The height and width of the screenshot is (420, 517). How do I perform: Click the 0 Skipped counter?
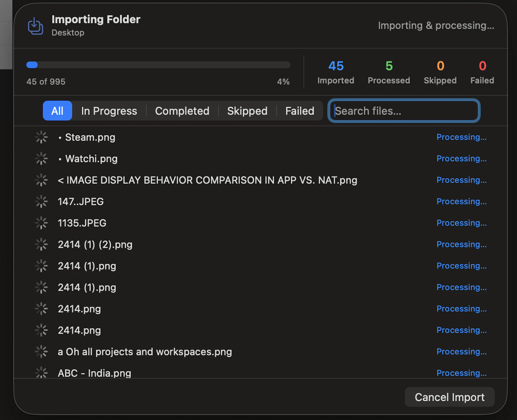(440, 72)
